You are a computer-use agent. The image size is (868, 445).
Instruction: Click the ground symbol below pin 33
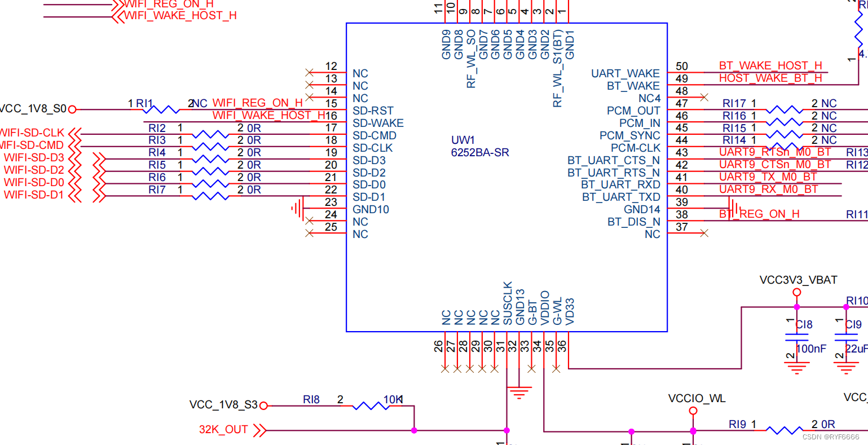pos(519,392)
